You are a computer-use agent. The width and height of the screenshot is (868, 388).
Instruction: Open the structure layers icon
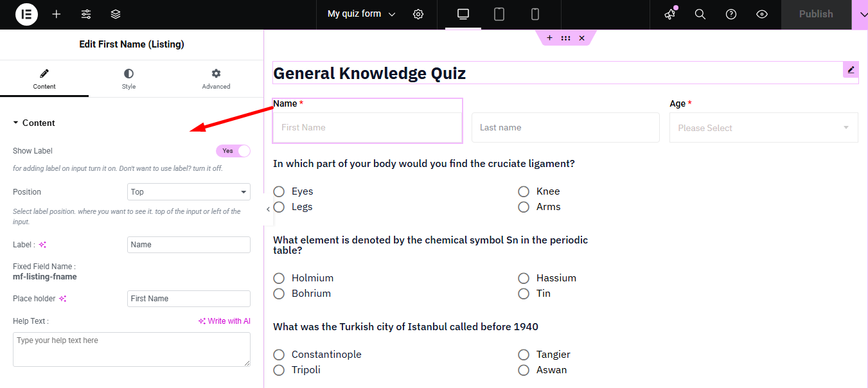[116, 14]
